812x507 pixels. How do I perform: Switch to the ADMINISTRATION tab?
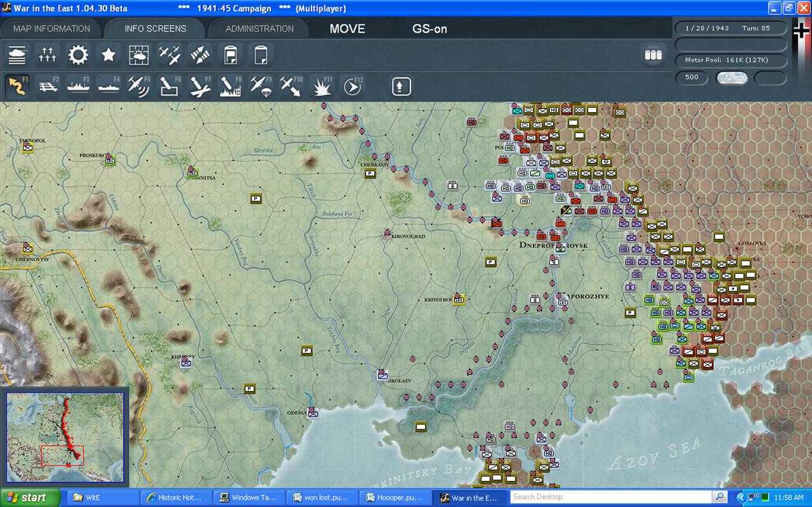point(259,29)
